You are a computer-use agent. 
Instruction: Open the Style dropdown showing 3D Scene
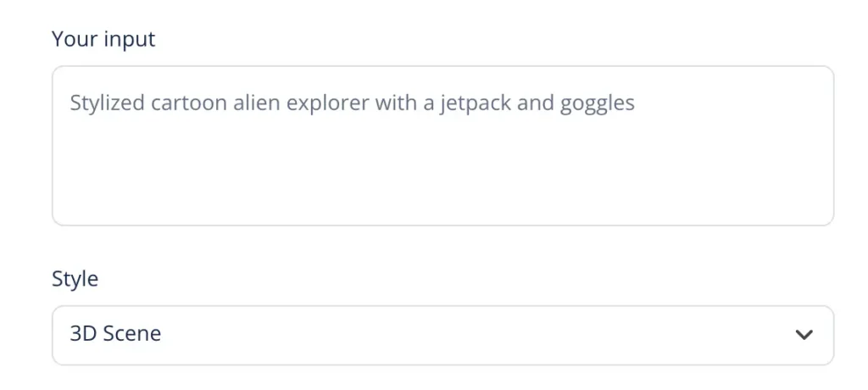[x=442, y=335]
